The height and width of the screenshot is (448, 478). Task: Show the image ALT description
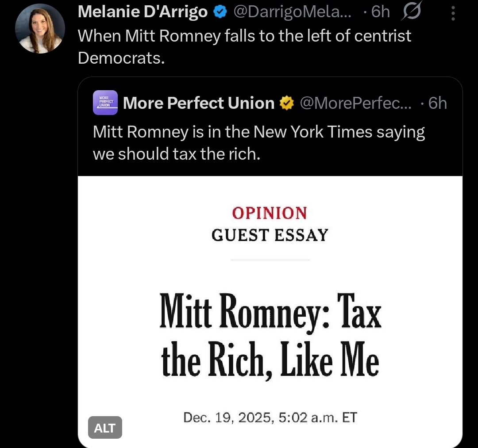[x=105, y=428]
